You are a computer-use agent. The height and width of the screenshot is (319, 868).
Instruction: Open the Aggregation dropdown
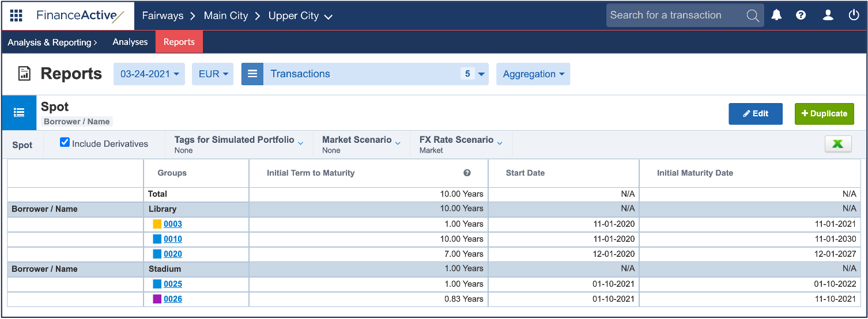tap(533, 74)
